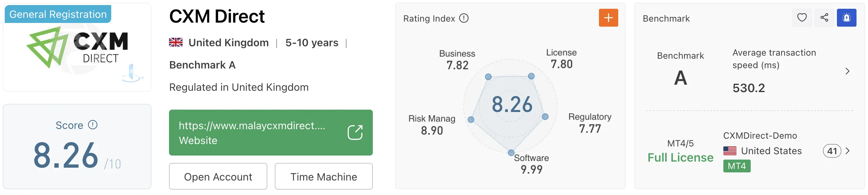Click the United States flag icon
This screenshot has width=868, height=195.
(730, 151)
